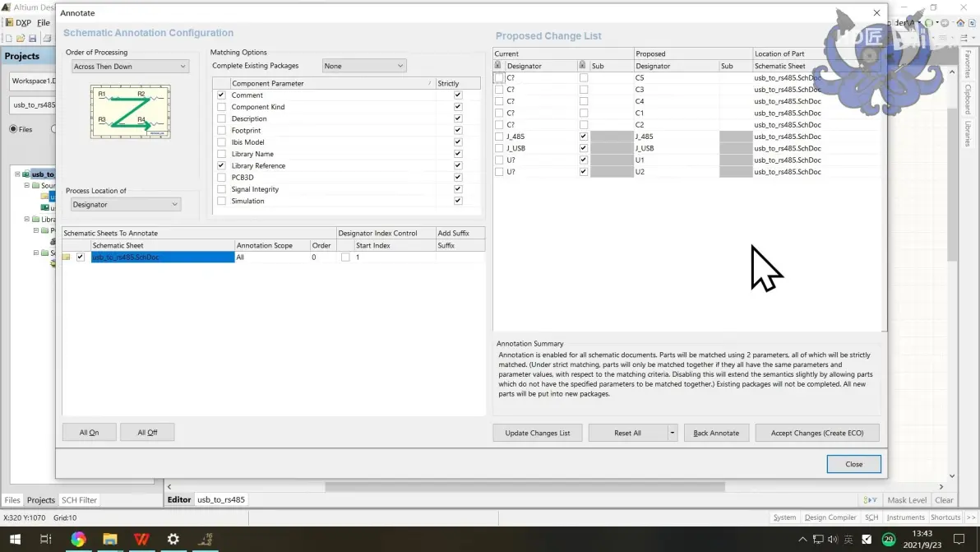Toggle the usb_to_rs485.SchDoc sheet checkbox
The height and width of the screenshot is (552, 980).
click(81, 257)
